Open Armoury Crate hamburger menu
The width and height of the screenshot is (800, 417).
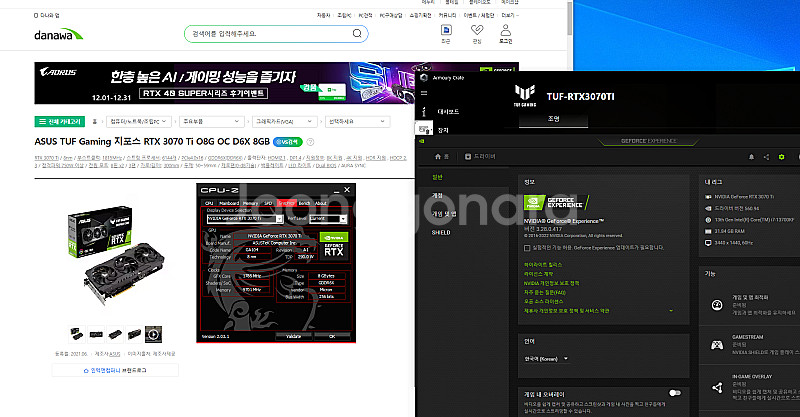423,93
